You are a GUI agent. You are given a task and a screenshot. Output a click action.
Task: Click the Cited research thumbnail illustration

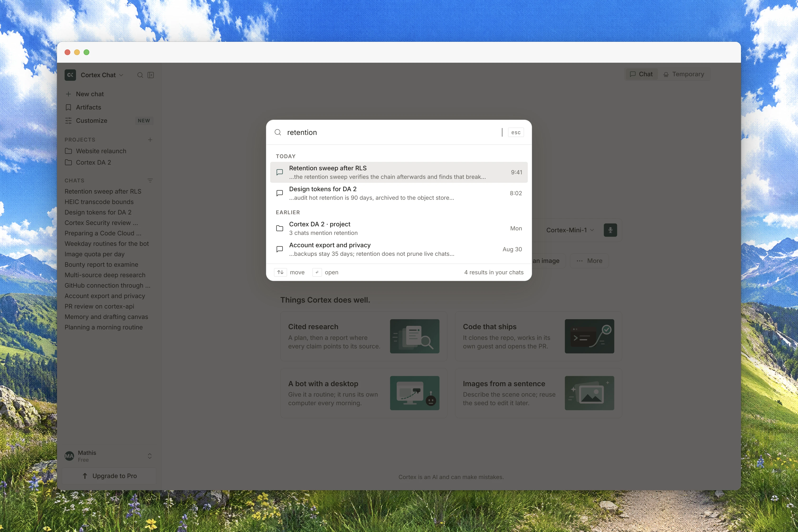[415, 336]
